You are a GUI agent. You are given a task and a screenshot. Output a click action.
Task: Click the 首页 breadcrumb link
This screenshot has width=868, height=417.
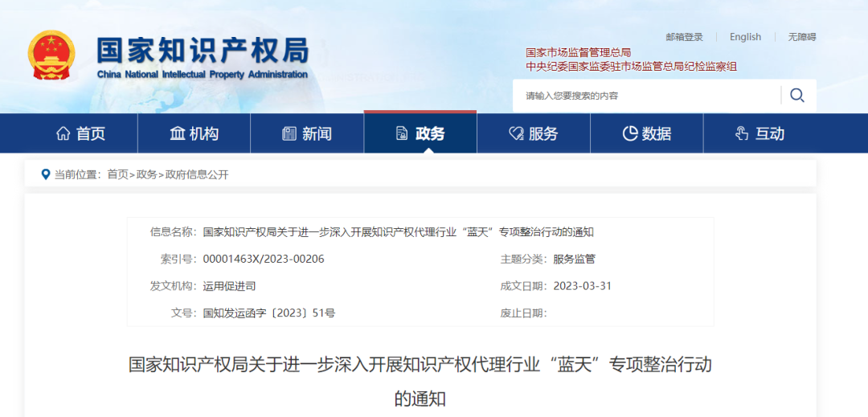pos(117,175)
